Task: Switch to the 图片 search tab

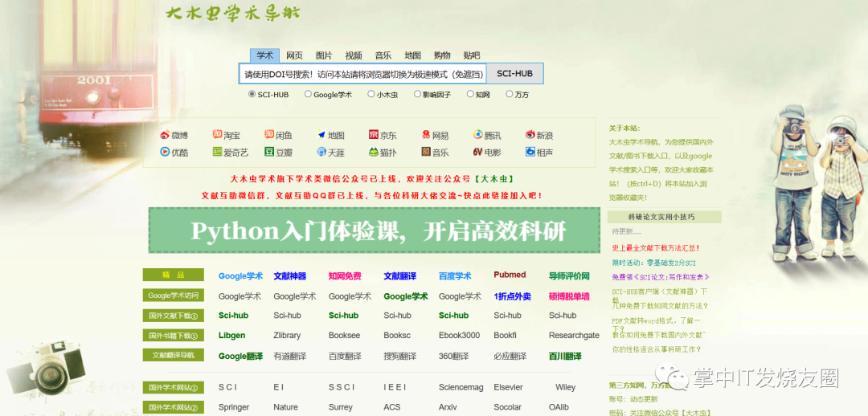Action: click(x=324, y=55)
